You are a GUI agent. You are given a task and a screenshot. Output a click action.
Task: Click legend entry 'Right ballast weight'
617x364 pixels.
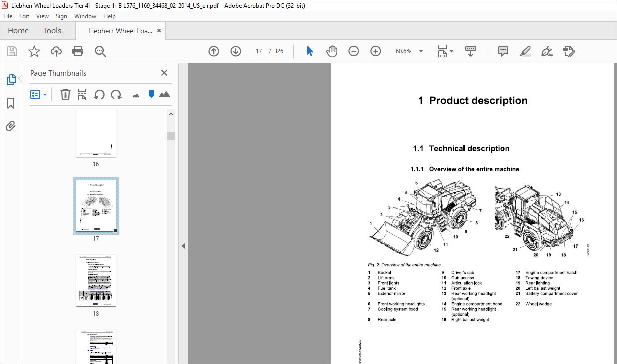coord(470,320)
